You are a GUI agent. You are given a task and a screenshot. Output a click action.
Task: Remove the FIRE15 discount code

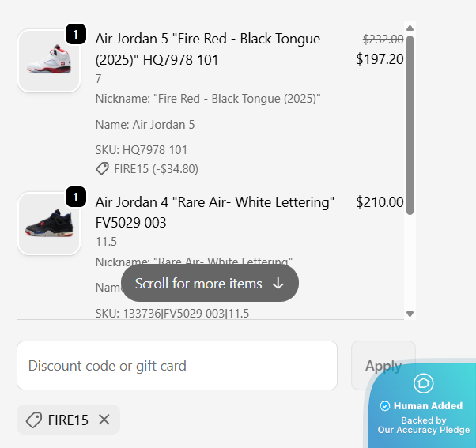pos(104,420)
